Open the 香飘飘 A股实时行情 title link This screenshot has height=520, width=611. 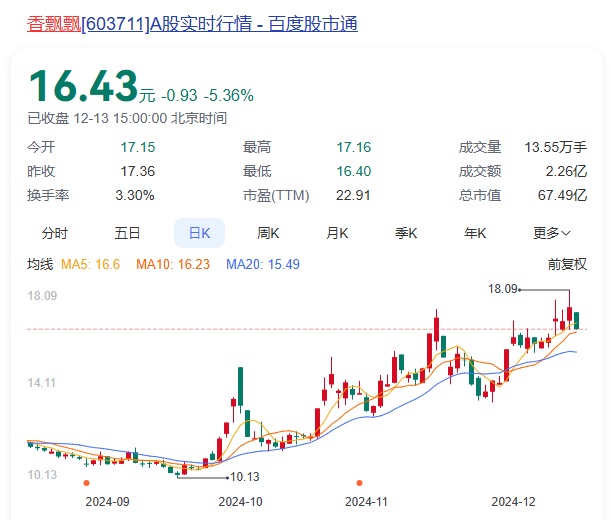pos(192,23)
